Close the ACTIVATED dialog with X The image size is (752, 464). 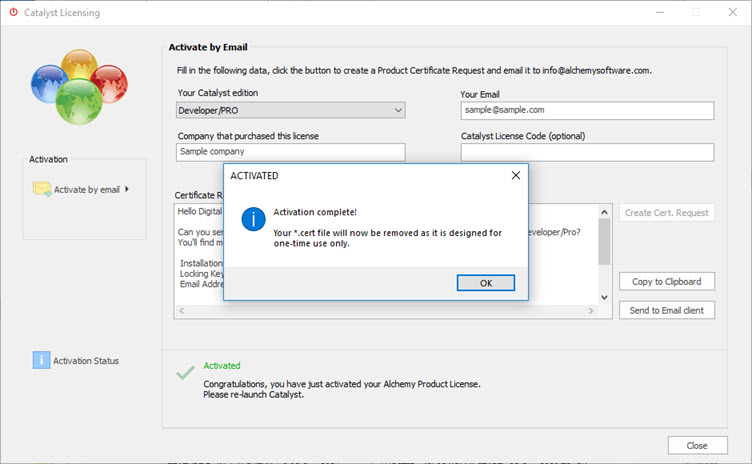click(515, 175)
